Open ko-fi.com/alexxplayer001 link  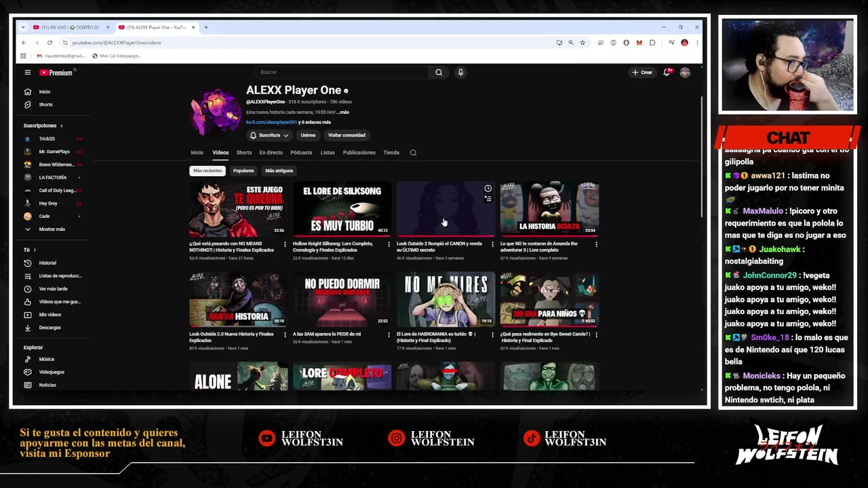[x=271, y=122]
